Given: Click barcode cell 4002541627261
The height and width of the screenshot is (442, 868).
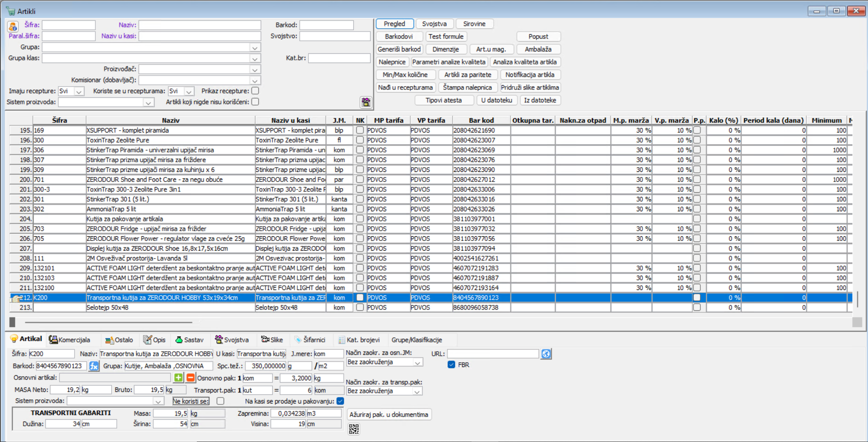Looking at the screenshot, I should pyautogui.click(x=481, y=258).
